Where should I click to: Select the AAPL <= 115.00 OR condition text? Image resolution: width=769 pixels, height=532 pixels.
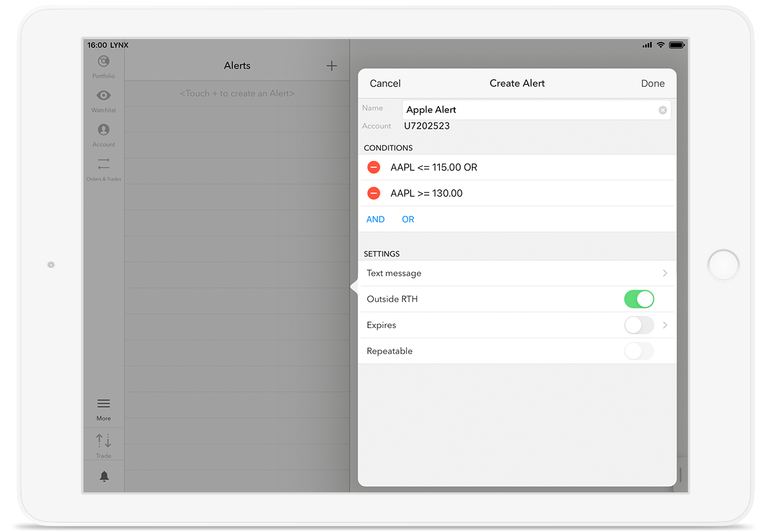pos(434,167)
